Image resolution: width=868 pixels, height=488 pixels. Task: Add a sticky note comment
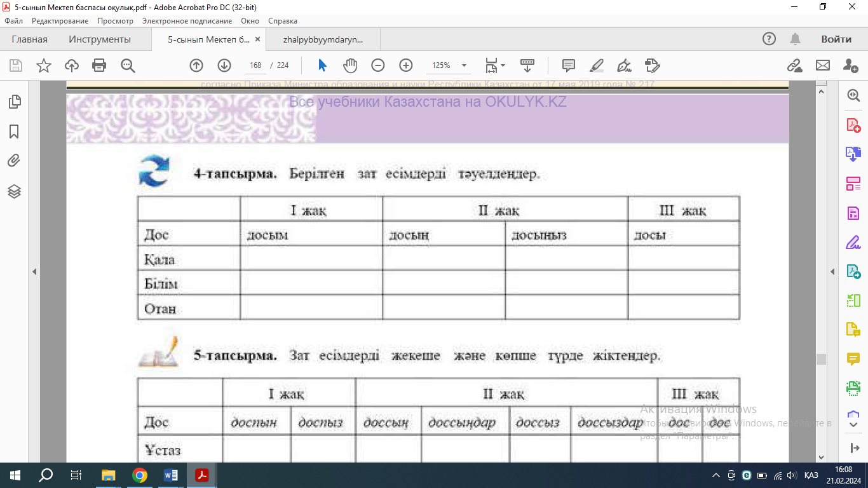(x=569, y=65)
